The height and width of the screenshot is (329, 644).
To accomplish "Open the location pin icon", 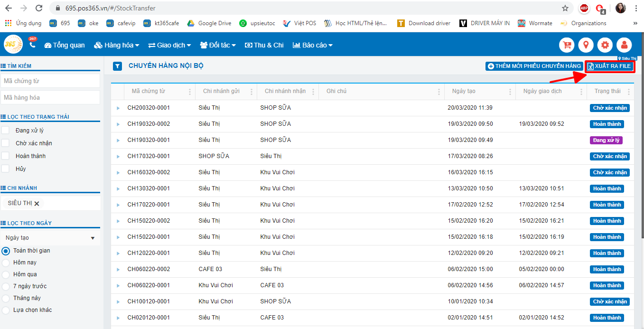I will pos(586,45).
